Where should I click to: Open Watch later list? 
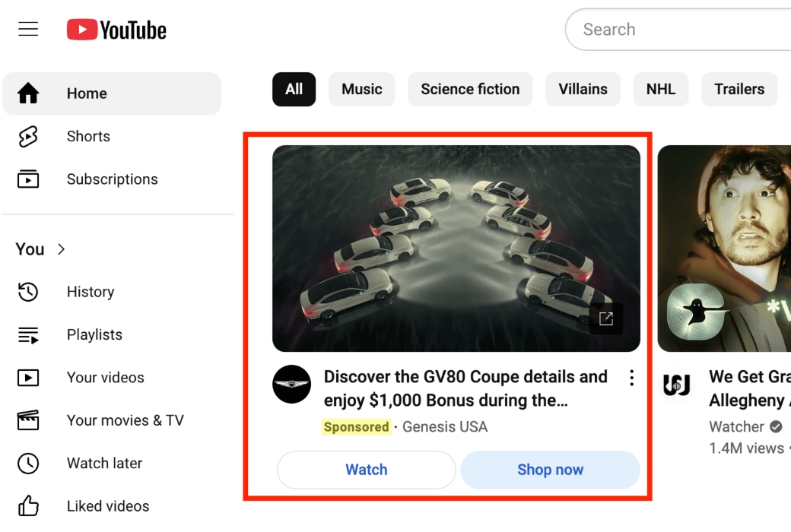pyautogui.click(x=104, y=463)
